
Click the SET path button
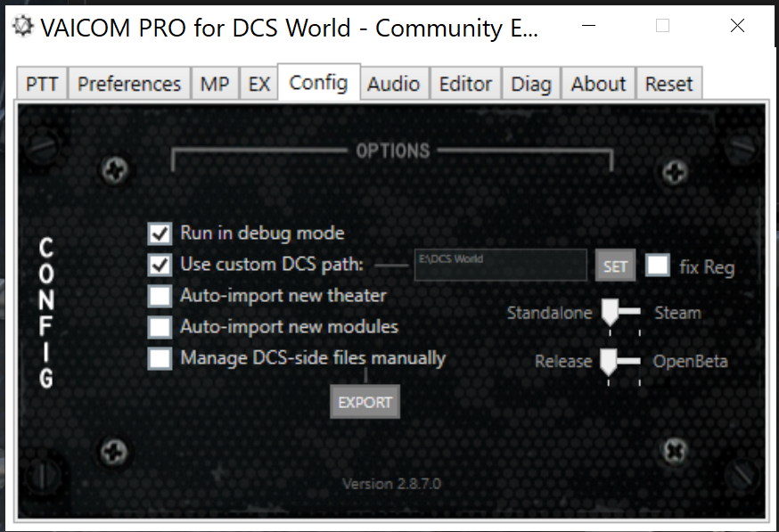pyautogui.click(x=615, y=266)
